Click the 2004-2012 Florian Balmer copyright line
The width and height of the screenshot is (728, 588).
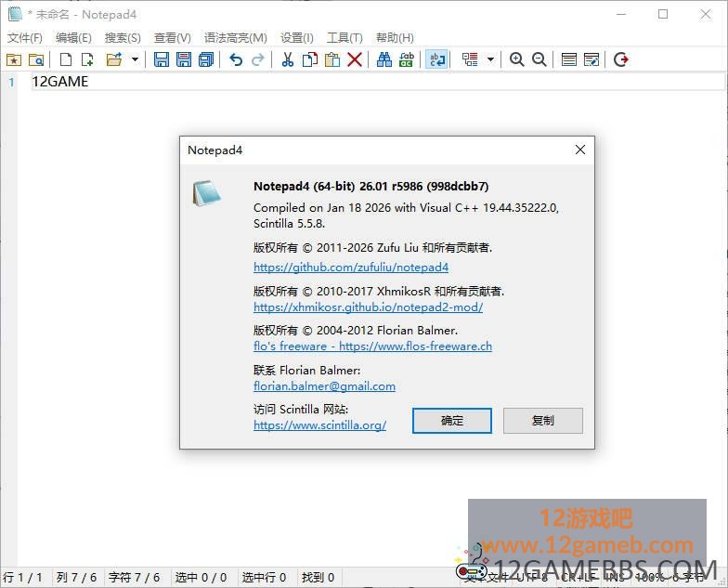(356, 331)
